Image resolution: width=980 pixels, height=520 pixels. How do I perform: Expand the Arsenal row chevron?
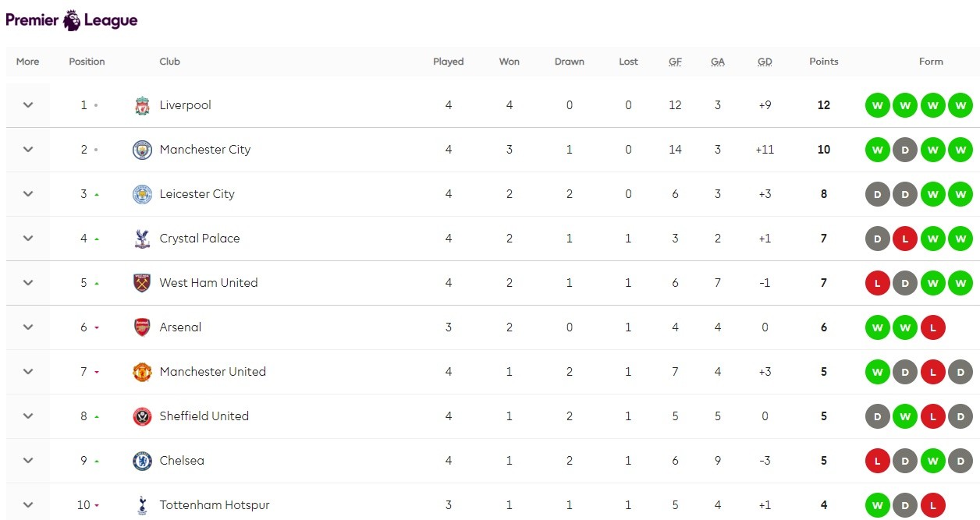coord(28,327)
